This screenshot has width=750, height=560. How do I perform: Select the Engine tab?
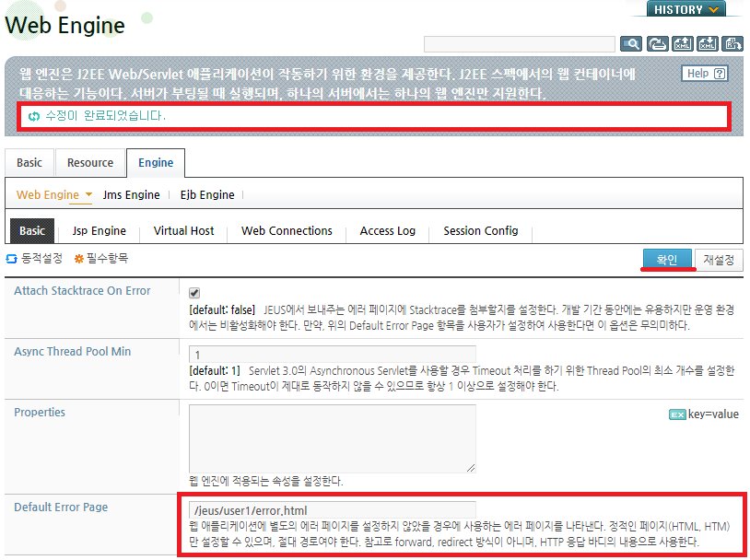pos(156,163)
